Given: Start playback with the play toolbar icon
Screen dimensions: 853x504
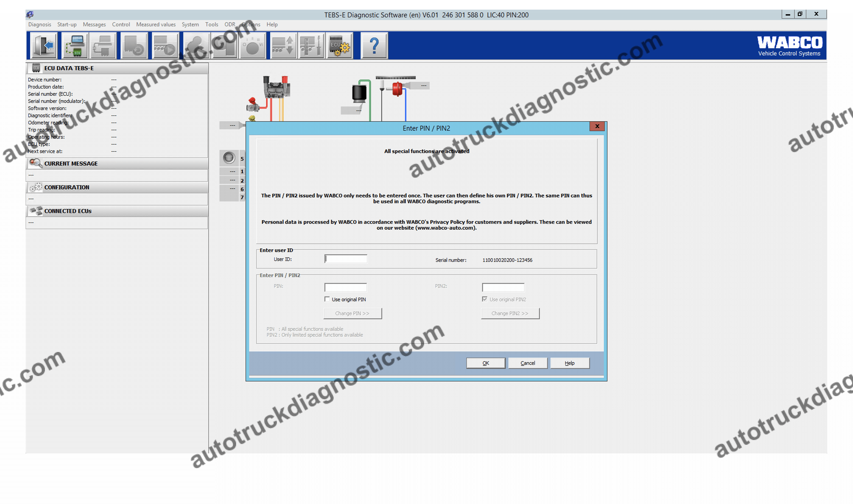Looking at the screenshot, I should pos(165,45).
